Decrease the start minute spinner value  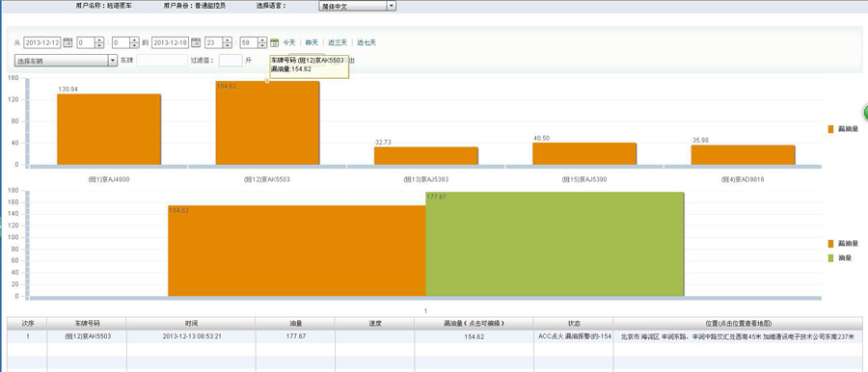(134, 45)
